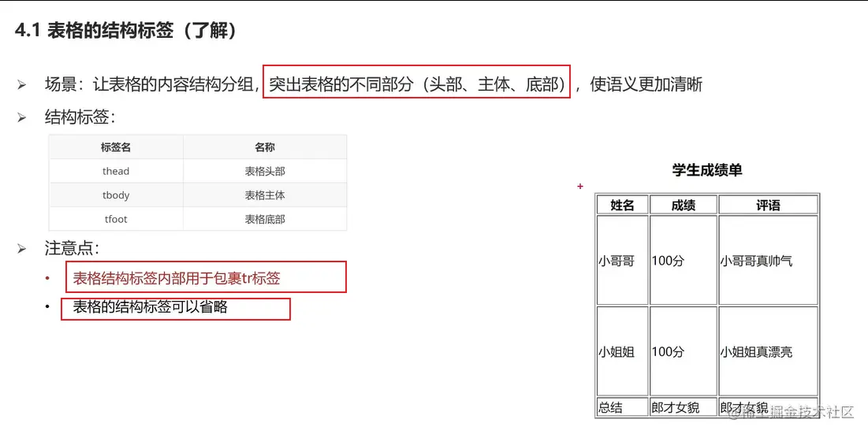Select the "表格底部" cell

point(265,219)
